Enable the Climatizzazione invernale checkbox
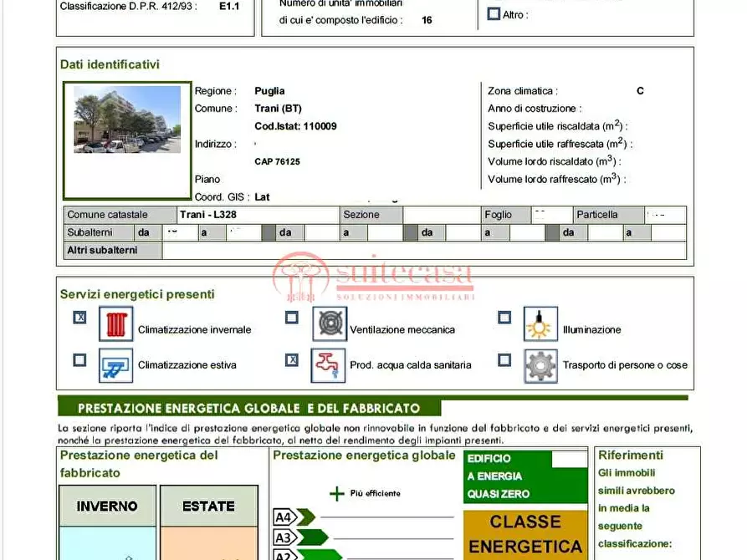The width and height of the screenshot is (747, 560). click(79, 318)
